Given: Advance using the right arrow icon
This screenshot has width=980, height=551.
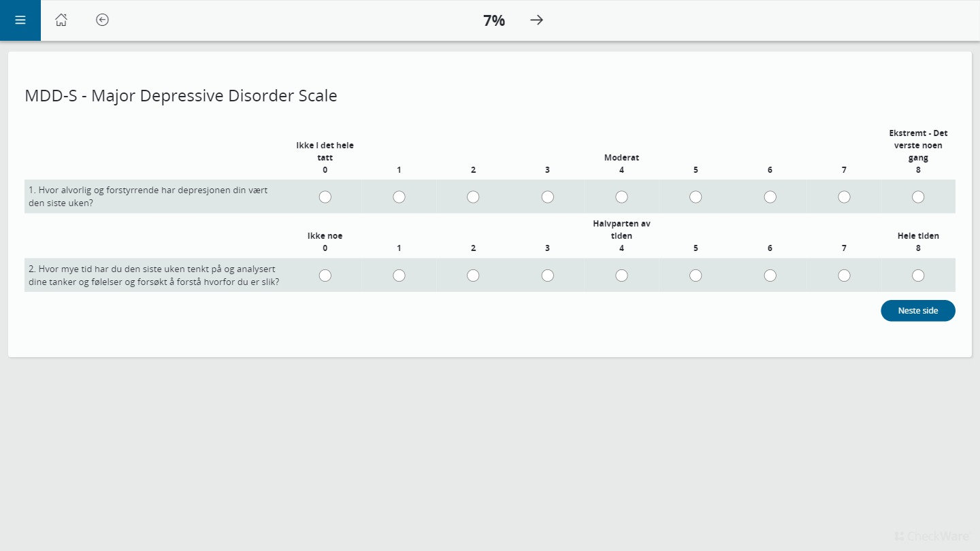Looking at the screenshot, I should click(536, 20).
